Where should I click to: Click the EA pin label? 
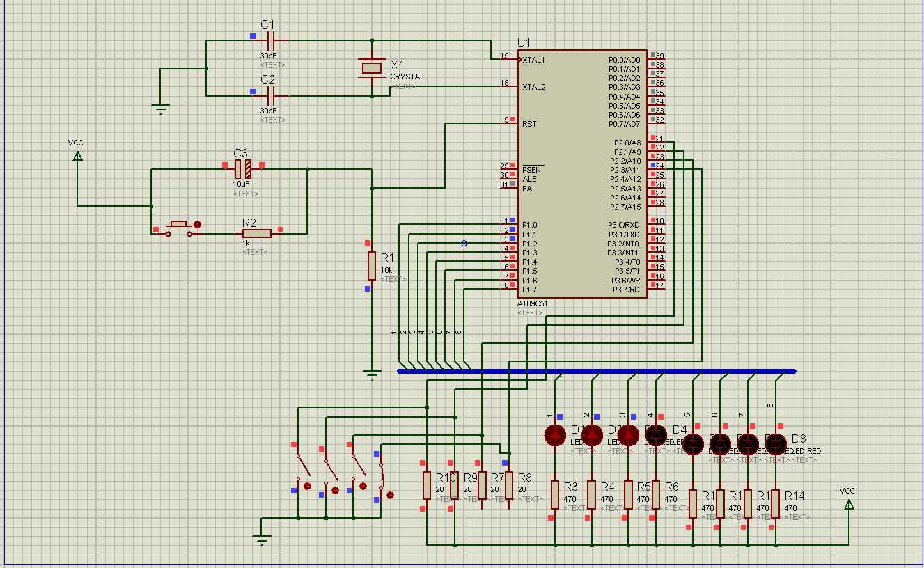[x=527, y=188]
